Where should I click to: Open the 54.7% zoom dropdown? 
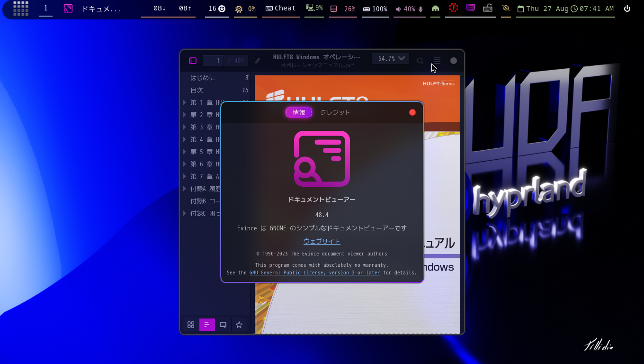pyautogui.click(x=390, y=58)
